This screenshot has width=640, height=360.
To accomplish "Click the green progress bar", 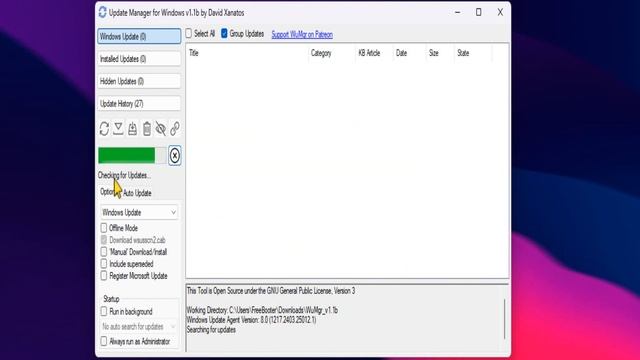I will pos(132,156).
